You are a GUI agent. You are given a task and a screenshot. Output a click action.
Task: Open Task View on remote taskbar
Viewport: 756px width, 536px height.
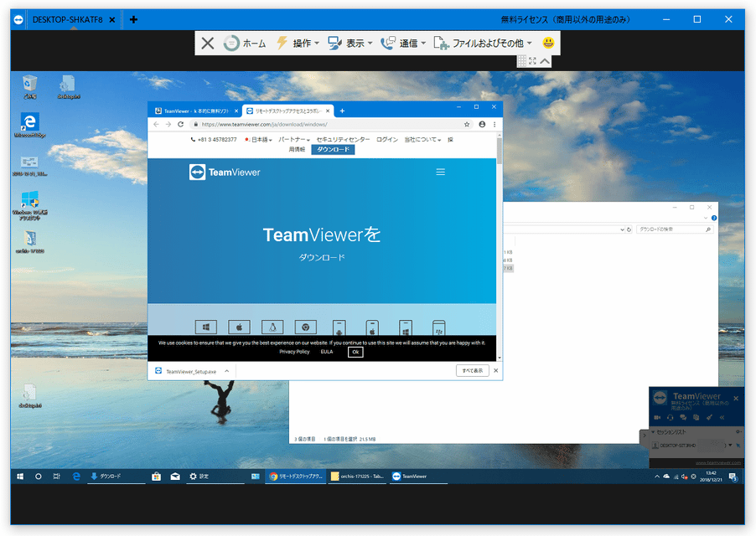pos(56,477)
